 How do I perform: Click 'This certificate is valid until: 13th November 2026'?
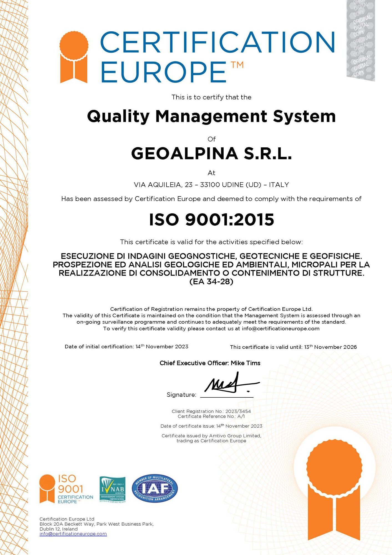pos(294,347)
